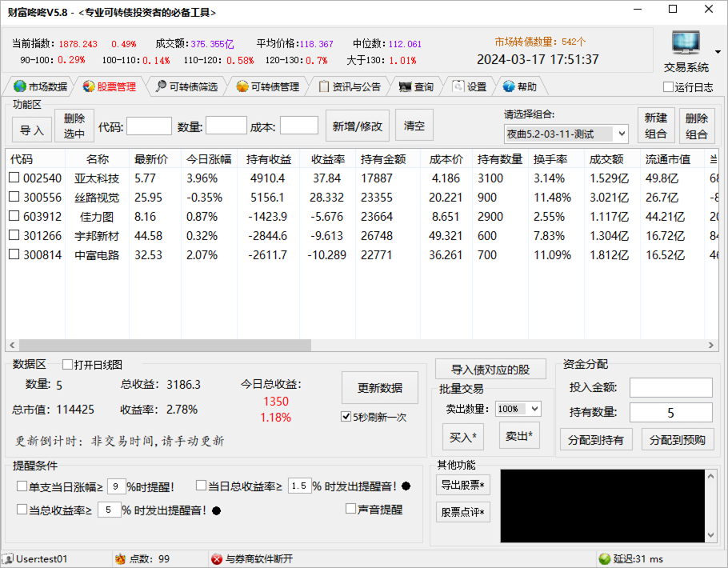Uncheck 5秒刷新一次 auto refresh

coord(346,417)
